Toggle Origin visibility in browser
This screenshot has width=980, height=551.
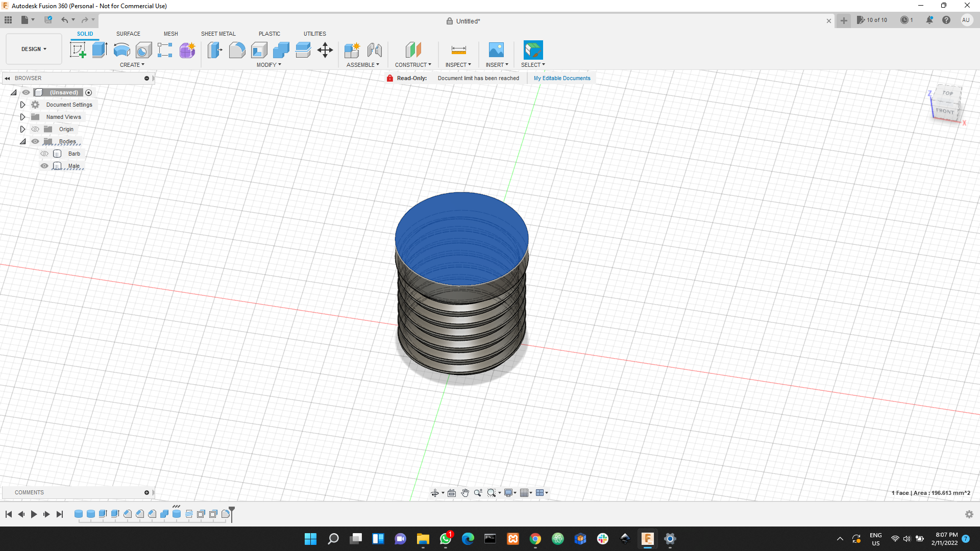point(35,129)
